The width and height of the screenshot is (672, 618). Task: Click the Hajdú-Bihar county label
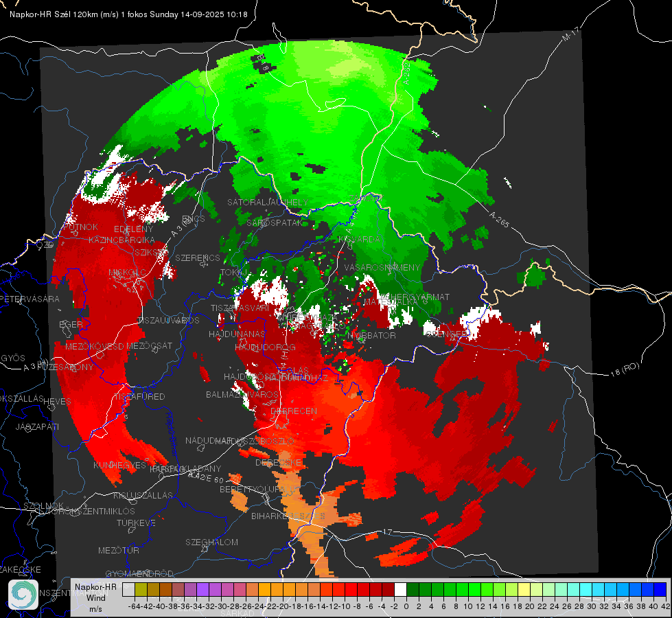tap(172, 433)
